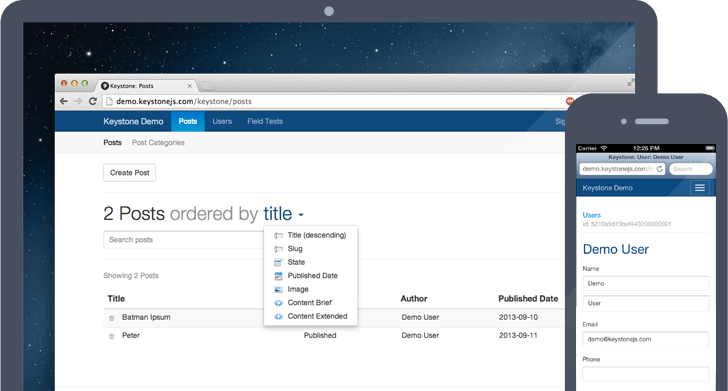The height and width of the screenshot is (391, 728).
Task: Click the browser address bar URL
Action: tap(184, 101)
